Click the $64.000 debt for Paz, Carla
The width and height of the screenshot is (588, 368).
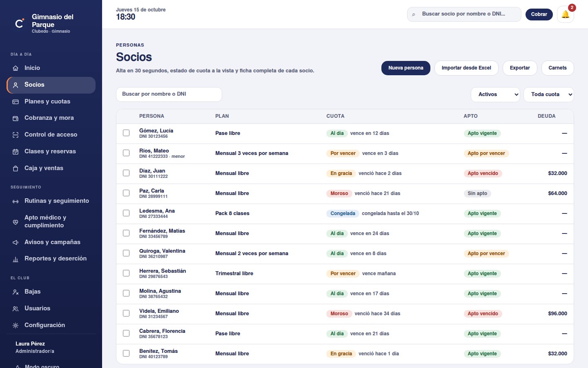(557, 193)
